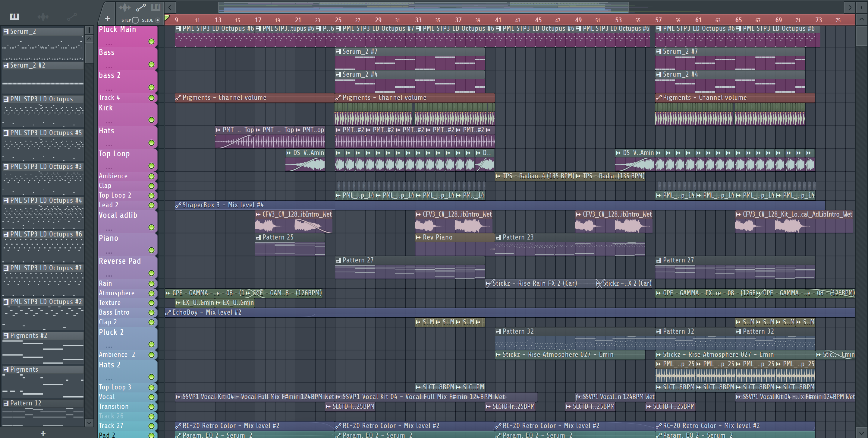Click the pattern icon next to Pattern 12 in the picker
The width and height of the screenshot is (868, 438).
pyautogui.click(x=6, y=403)
